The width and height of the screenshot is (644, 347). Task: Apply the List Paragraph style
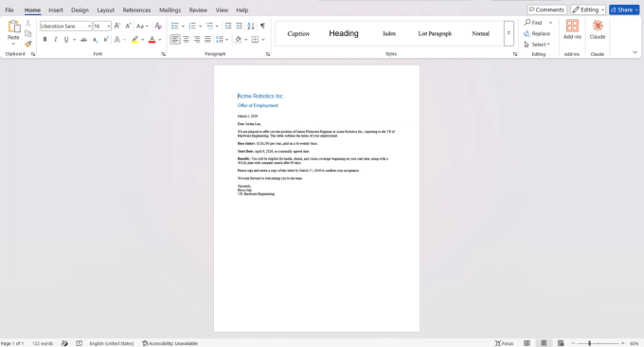click(x=435, y=33)
